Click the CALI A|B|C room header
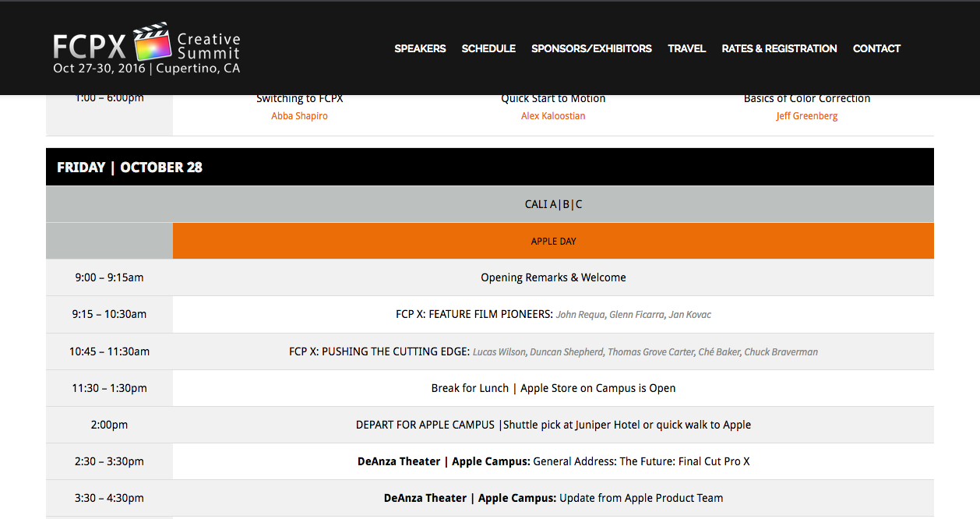The width and height of the screenshot is (980, 519). pyautogui.click(x=553, y=204)
